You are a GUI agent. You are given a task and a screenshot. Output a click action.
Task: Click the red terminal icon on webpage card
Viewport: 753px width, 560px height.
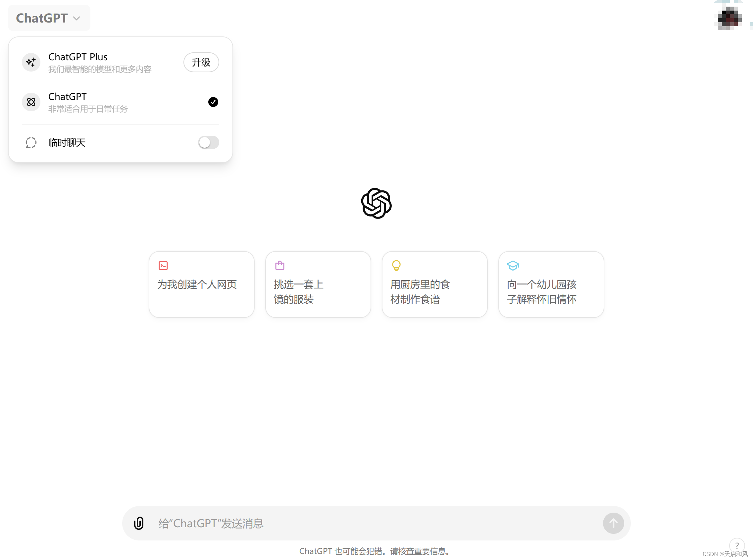click(163, 265)
